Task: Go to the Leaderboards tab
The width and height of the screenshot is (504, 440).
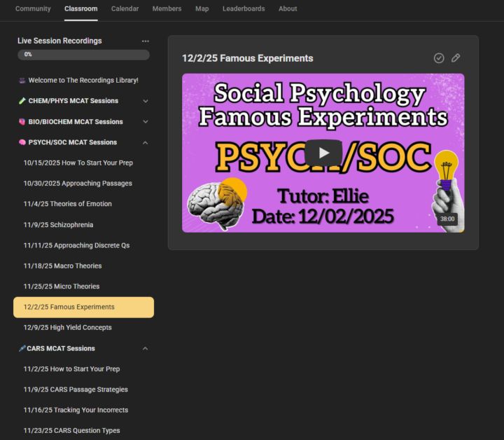Action: 244,8
